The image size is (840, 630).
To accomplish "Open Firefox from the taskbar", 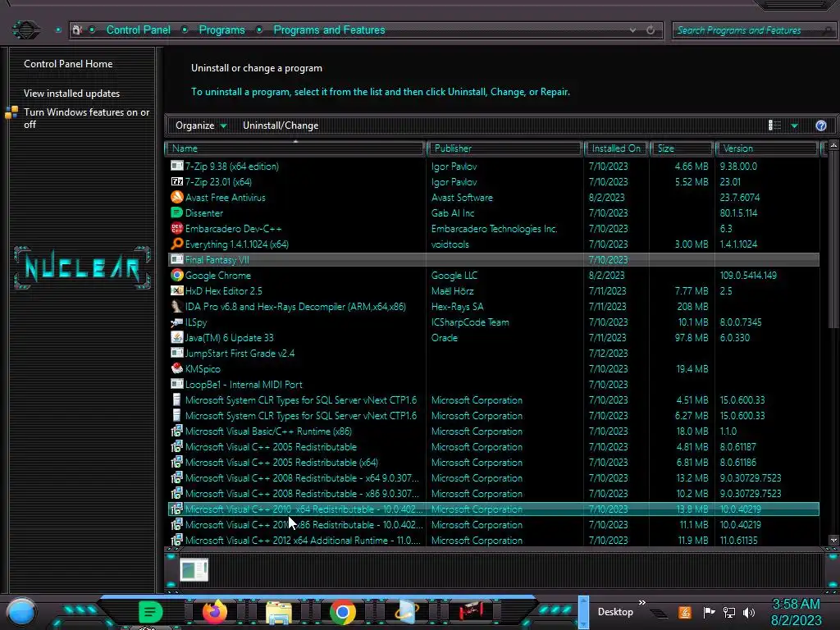I will pos(216,611).
